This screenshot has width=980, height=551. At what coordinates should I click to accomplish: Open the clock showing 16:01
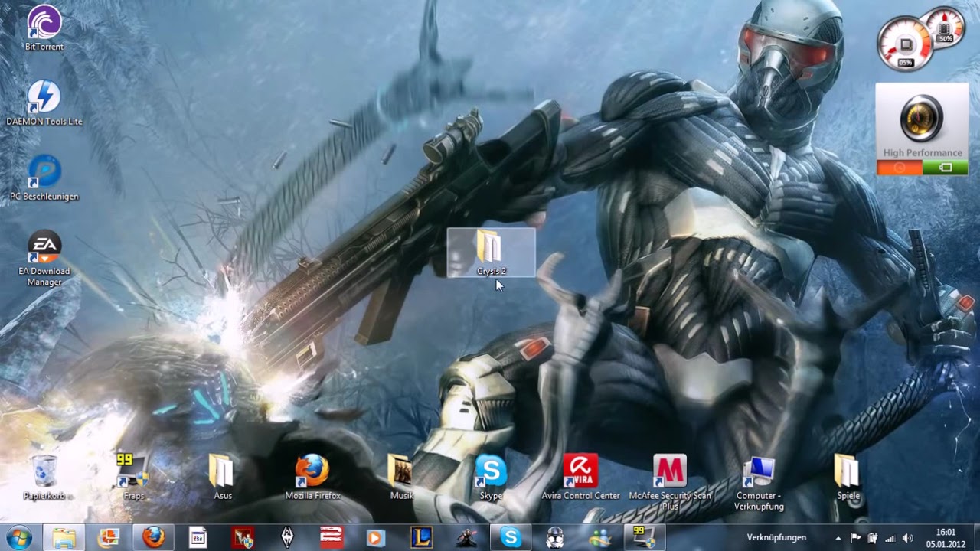(946, 537)
